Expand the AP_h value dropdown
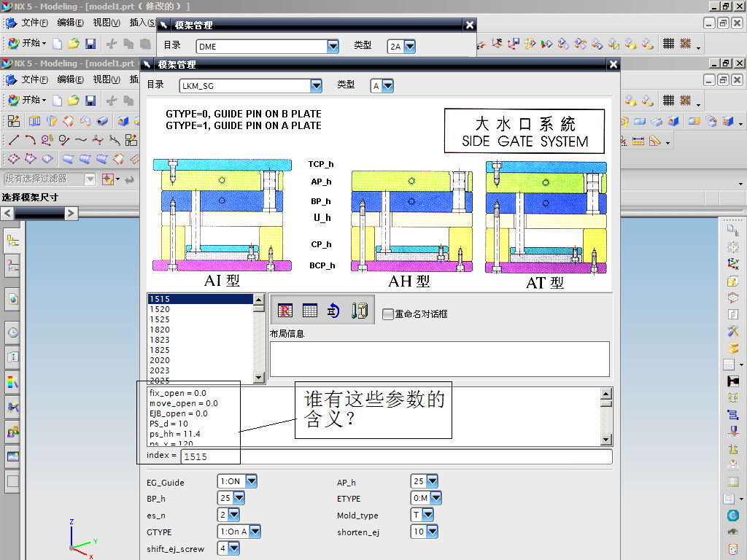 tap(432, 481)
